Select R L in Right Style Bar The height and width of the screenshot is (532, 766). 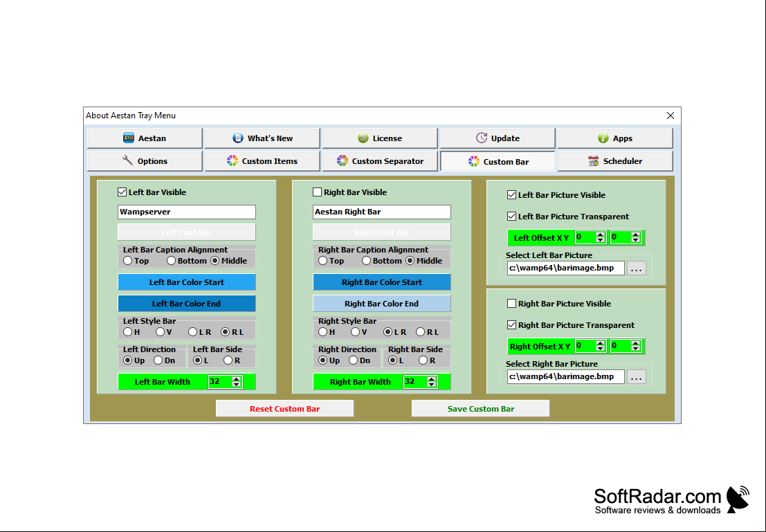pos(421,332)
